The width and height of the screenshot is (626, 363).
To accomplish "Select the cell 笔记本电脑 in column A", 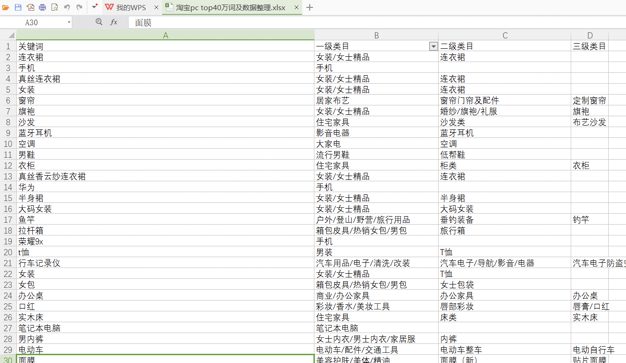I will [x=165, y=328].
